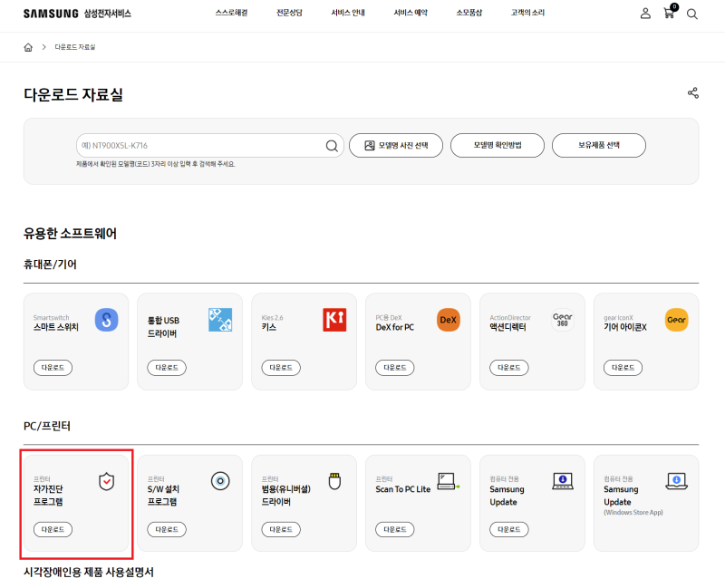Click the disc icon on S/W 설치 card
The height and width of the screenshot is (588, 725).
[x=217, y=481]
